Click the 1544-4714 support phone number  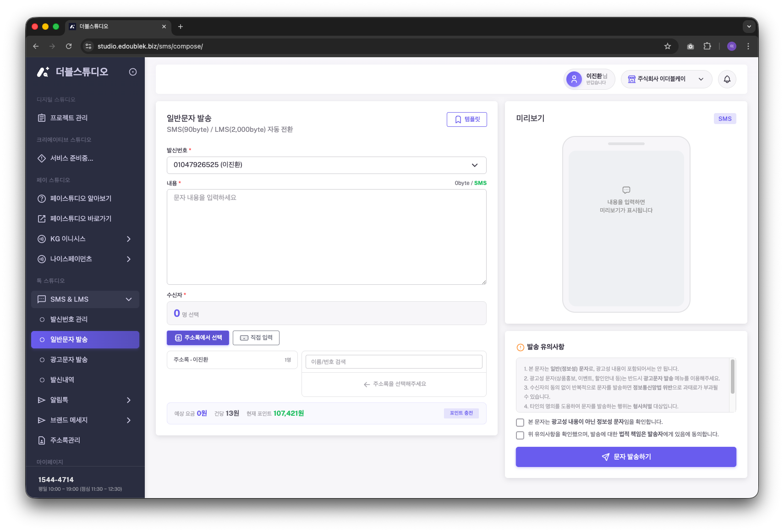[56, 480]
